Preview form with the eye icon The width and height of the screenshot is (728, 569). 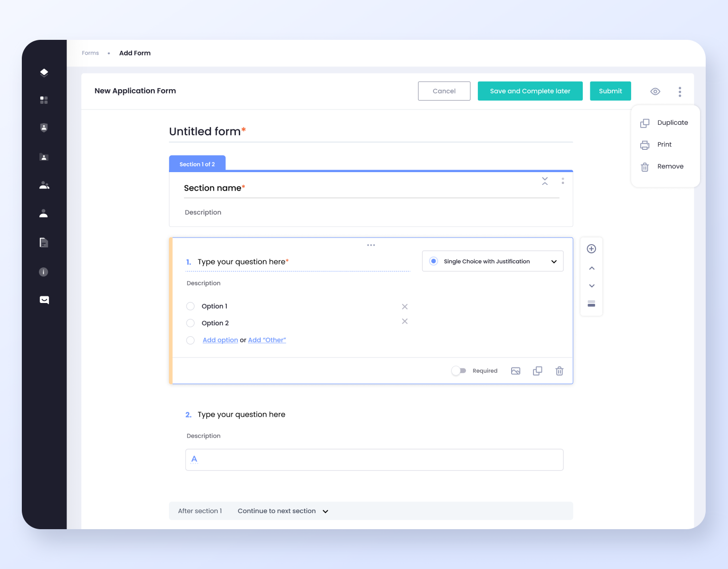point(655,92)
